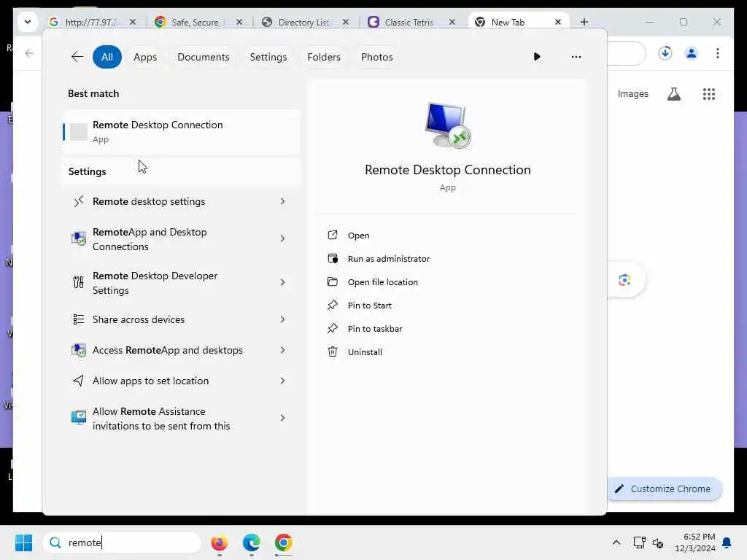Switch to Directory List Chrome tab
Screen dimensions: 747x560
(306, 22)
